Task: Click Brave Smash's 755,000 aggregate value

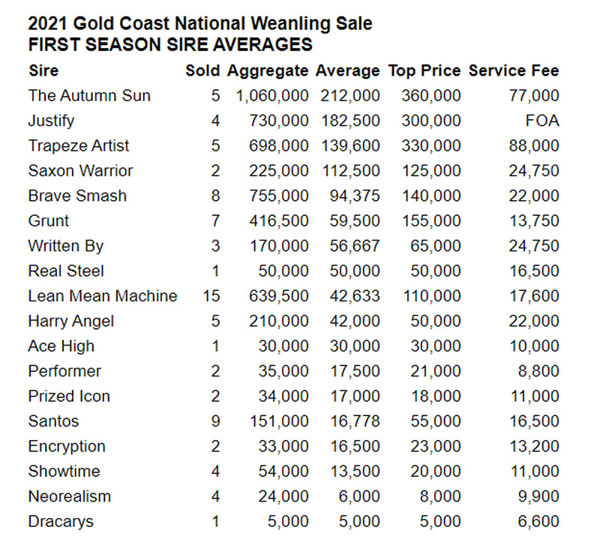Action: [x=272, y=196]
